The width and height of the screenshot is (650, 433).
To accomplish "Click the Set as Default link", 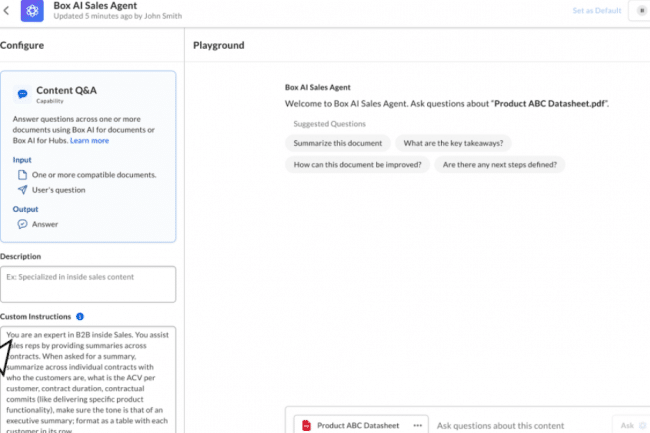I will point(597,10).
